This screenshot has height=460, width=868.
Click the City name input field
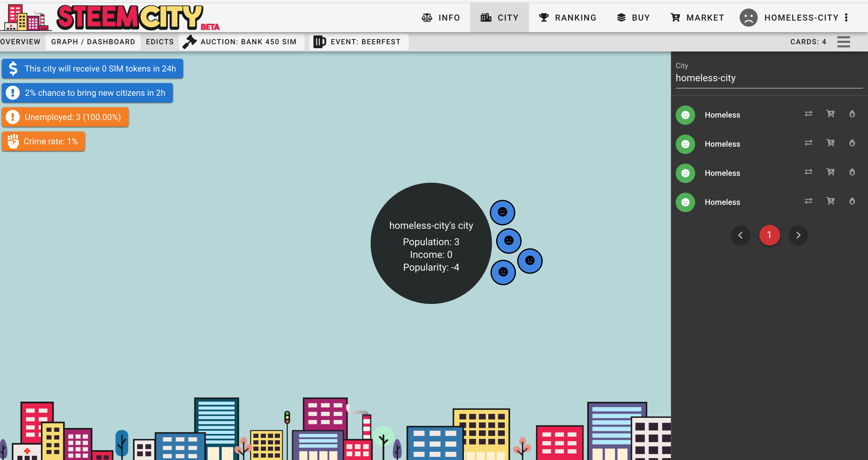(x=768, y=78)
